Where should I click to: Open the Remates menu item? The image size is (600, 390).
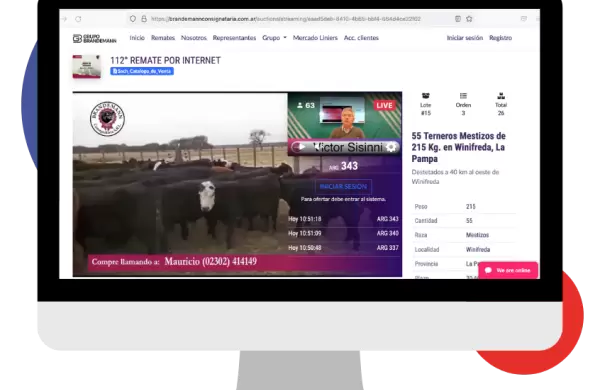(x=163, y=38)
